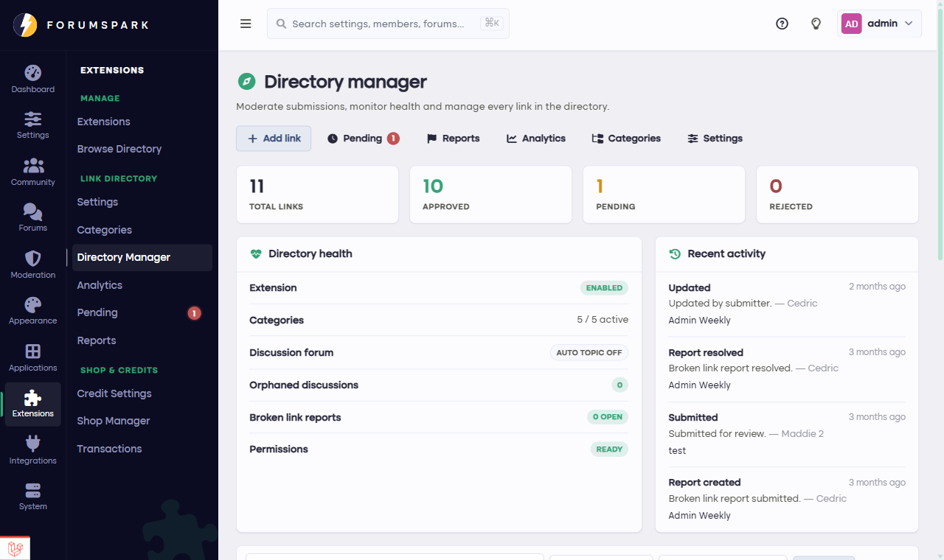The height and width of the screenshot is (560, 944).
Task: Click the ForumSpark lightning logo
Action: click(x=25, y=25)
